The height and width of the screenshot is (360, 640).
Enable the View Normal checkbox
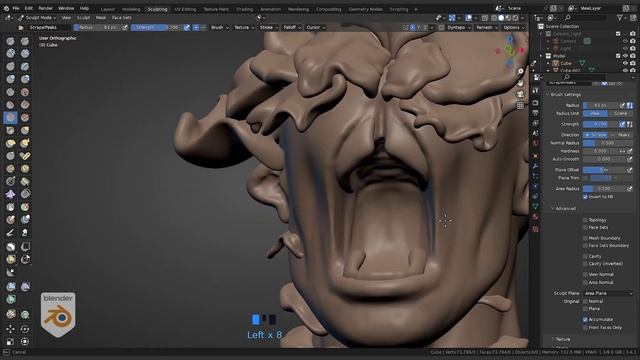(585, 274)
